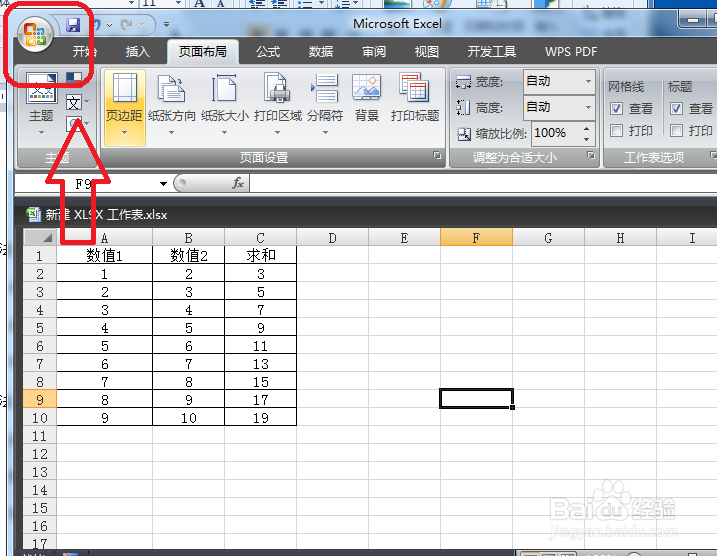The image size is (717, 556).
Task: Click the 100% scale value field
Action: (x=556, y=133)
